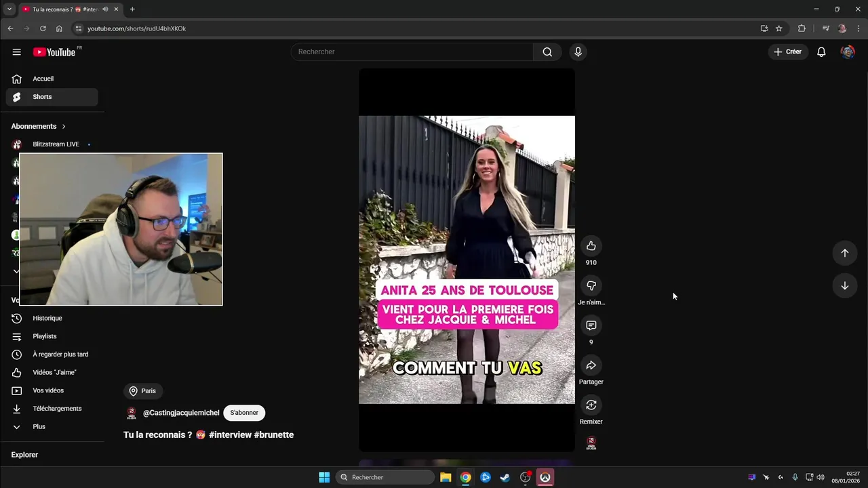Open the YouTube account avatar menu
Image resolution: width=868 pixels, height=488 pixels.
pos(848,52)
